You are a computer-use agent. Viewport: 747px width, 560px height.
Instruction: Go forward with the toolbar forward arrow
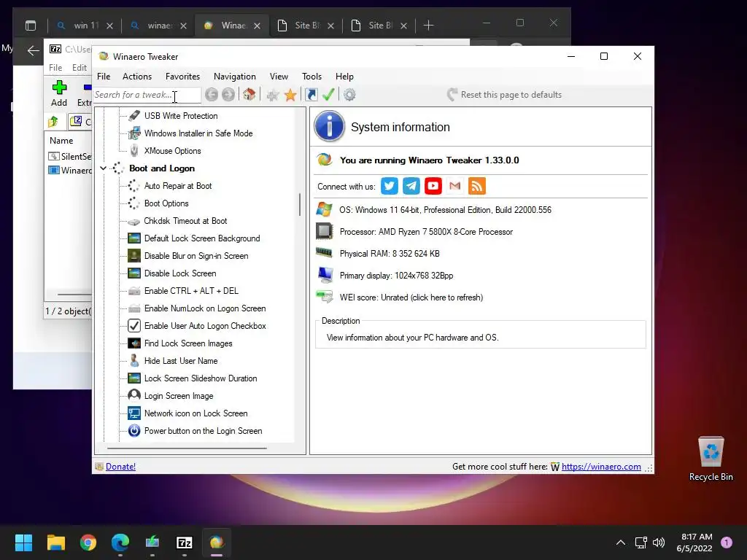[228, 95]
